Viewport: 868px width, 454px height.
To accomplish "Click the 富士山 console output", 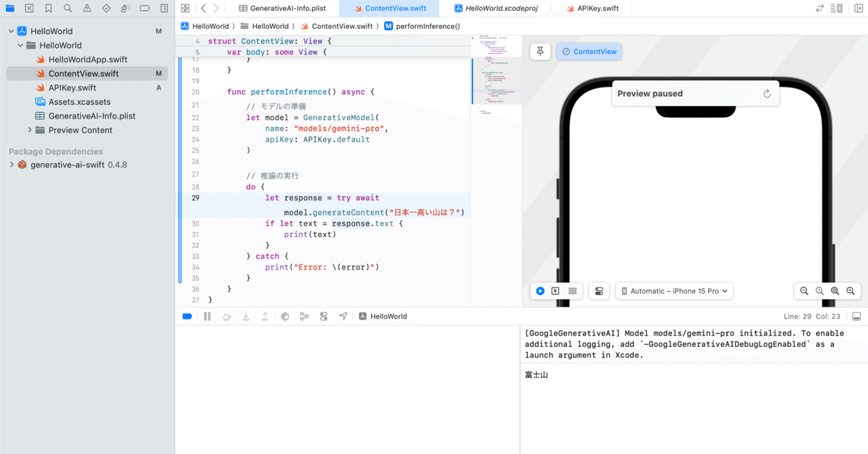I will pyautogui.click(x=536, y=374).
